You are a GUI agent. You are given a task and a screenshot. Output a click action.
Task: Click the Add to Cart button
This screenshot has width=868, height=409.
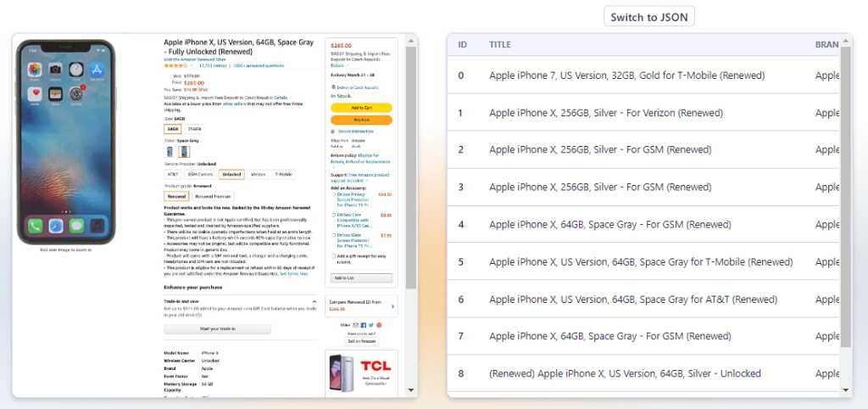tap(361, 108)
